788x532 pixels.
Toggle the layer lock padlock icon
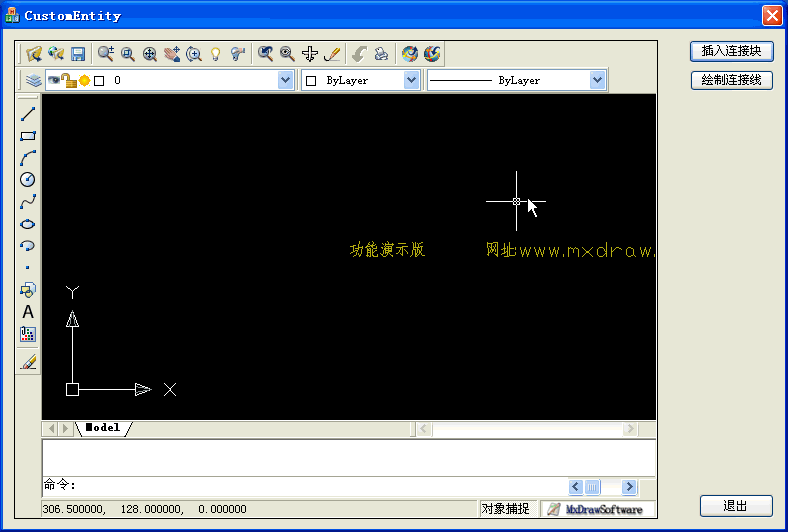coord(68,81)
